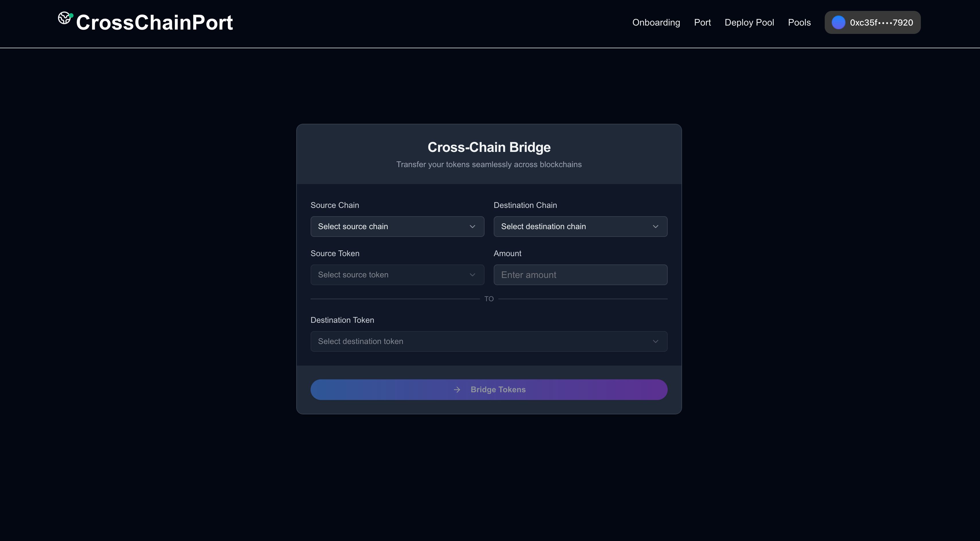Click the dropdown chevron on destination token
This screenshot has height=541, width=980.
click(655, 341)
